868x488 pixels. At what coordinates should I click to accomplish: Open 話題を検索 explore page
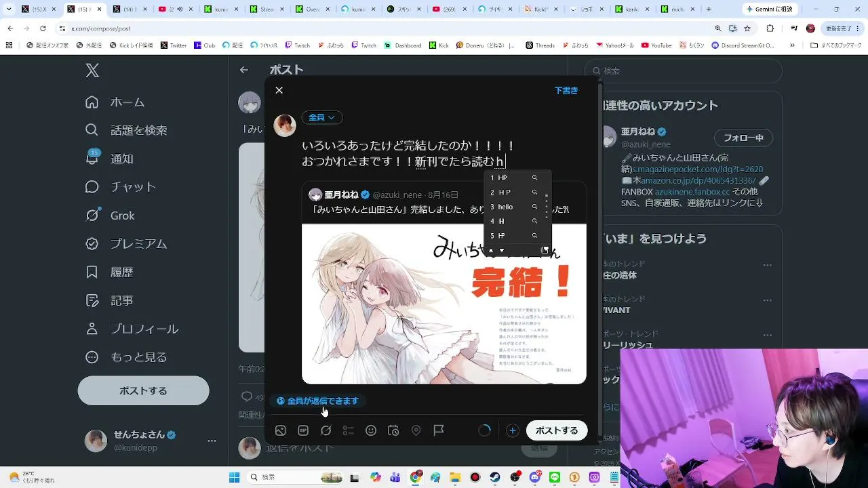[x=126, y=130]
